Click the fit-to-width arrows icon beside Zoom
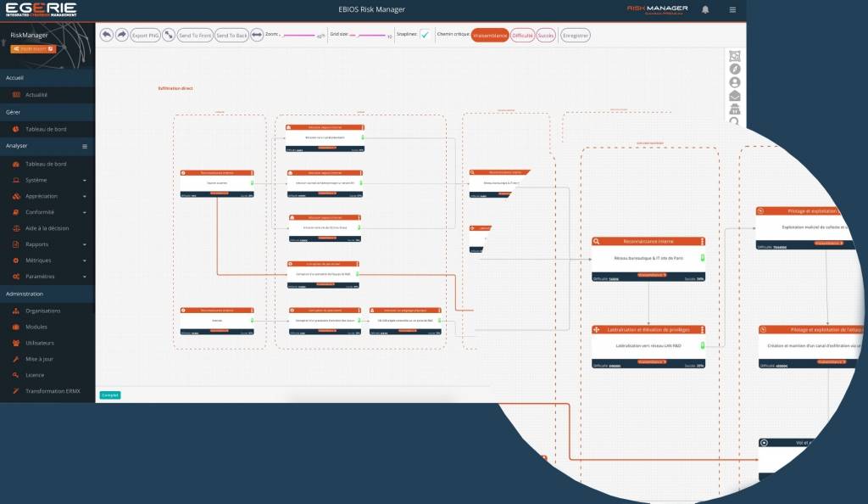This screenshot has height=504, width=868. [257, 35]
